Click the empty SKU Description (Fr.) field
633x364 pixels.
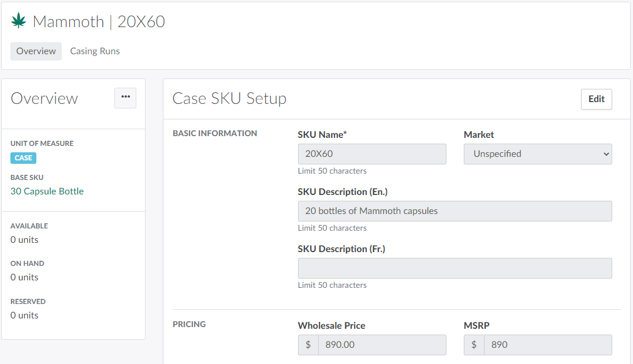click(454, 268)
